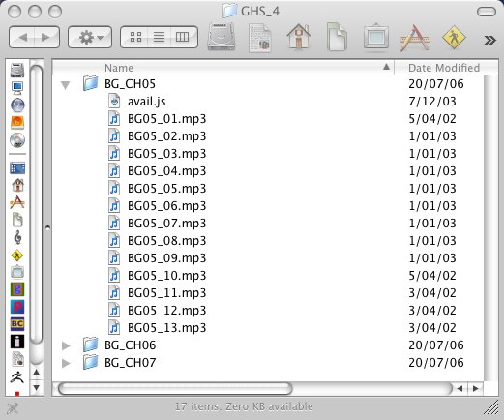Open Documents folder in toolbar
The width and height of the screenshot is (504, 420).
pos(337,37)
